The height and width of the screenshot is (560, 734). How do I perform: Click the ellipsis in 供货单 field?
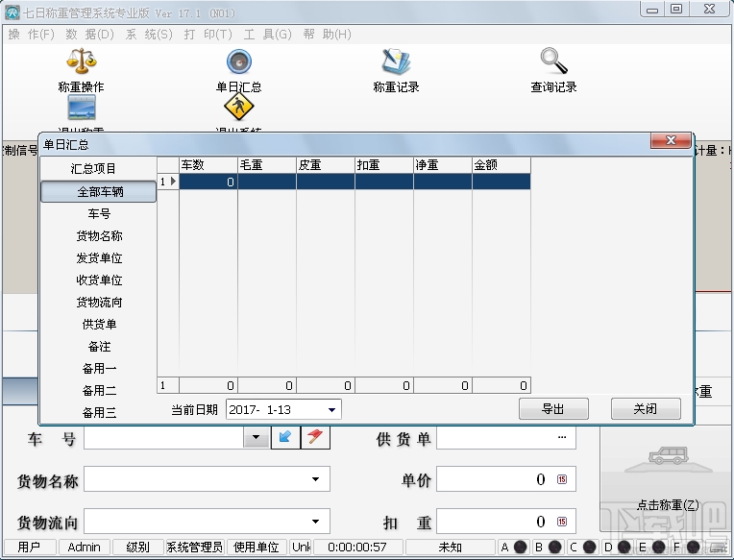(x=562, y=437)
